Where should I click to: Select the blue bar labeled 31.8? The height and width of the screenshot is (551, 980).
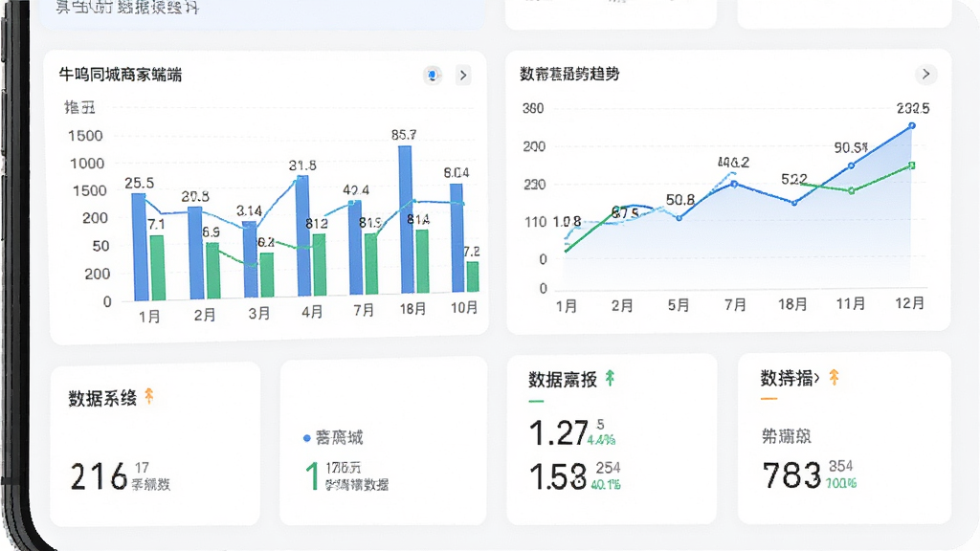pyautogui.click(x=303, y=235)
